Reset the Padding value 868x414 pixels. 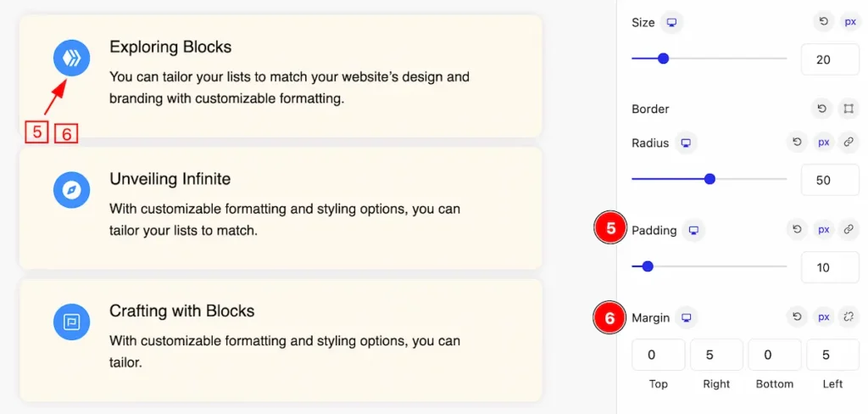tap(797, 229)
